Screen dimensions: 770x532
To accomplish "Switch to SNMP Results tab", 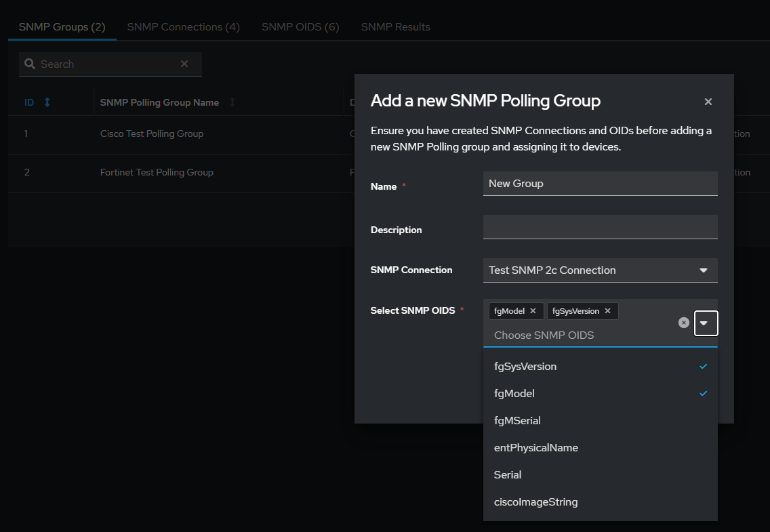I will [395, 27].
